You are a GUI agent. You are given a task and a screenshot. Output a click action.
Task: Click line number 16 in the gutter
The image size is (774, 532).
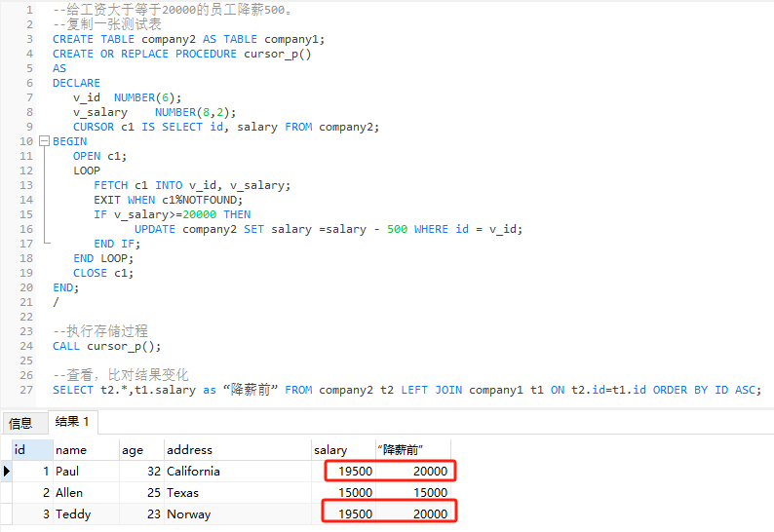[26, 229]
